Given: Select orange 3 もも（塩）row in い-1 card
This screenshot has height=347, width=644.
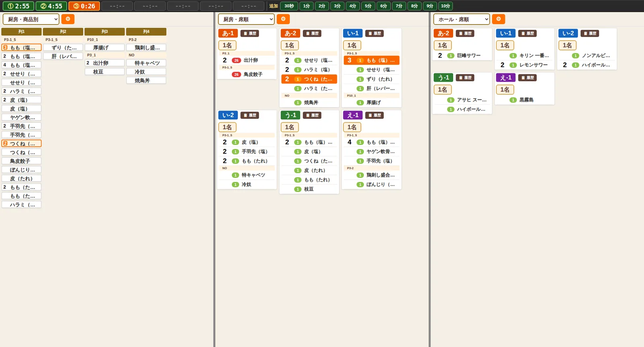Looking at the screenshot, I should coord(372,60).
